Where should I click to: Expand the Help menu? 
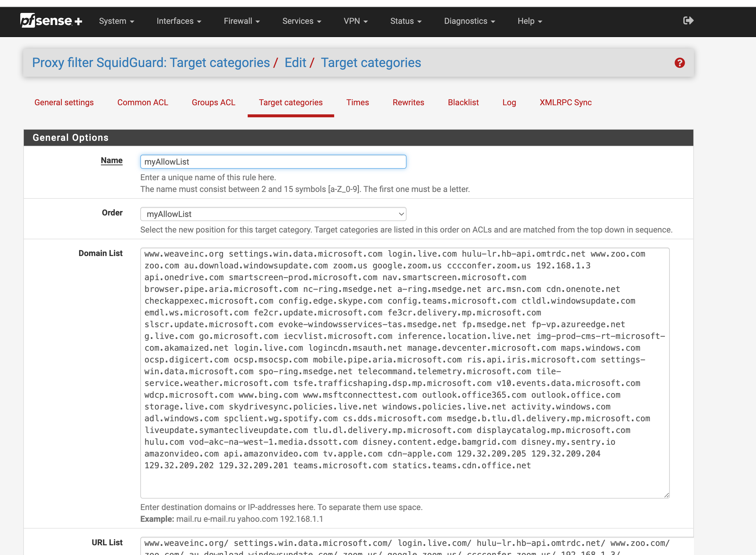[x=529, y=21]
